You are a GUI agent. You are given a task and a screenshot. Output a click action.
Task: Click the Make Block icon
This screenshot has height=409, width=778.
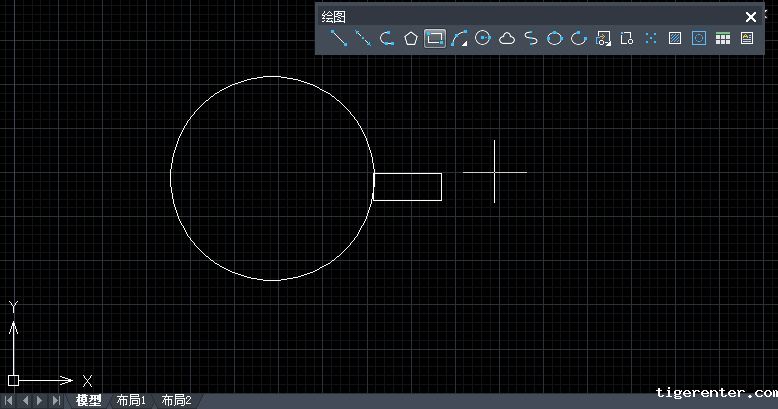pos(627,39)
